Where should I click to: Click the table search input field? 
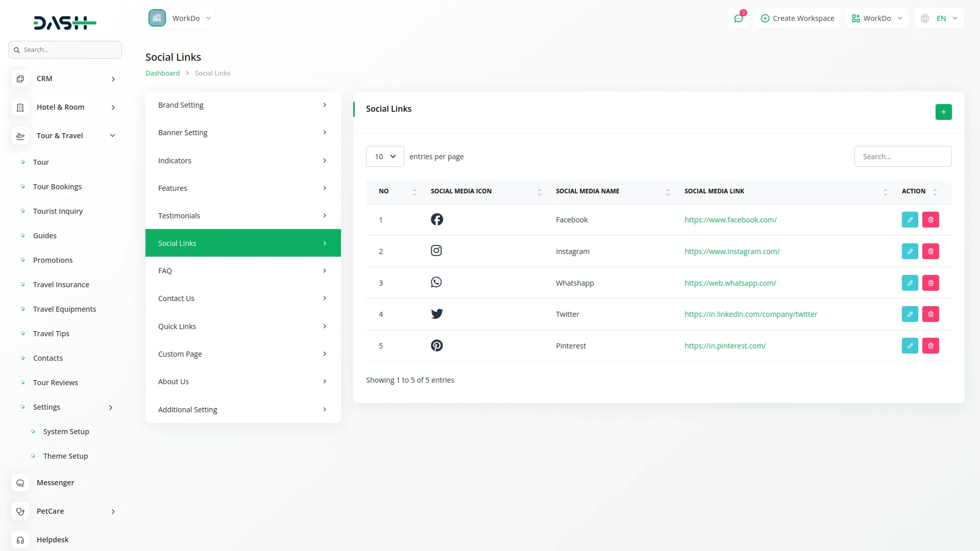902,157
